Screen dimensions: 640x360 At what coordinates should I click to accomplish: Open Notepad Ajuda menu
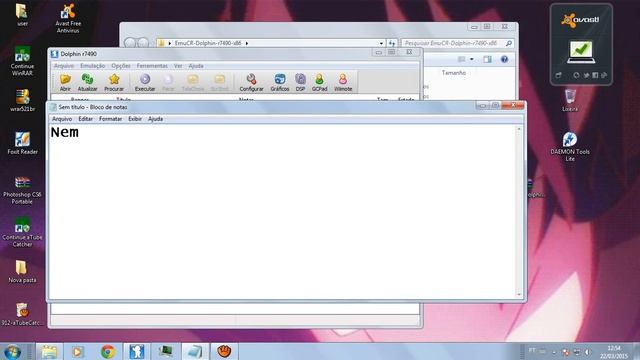(x=156, y=119)
